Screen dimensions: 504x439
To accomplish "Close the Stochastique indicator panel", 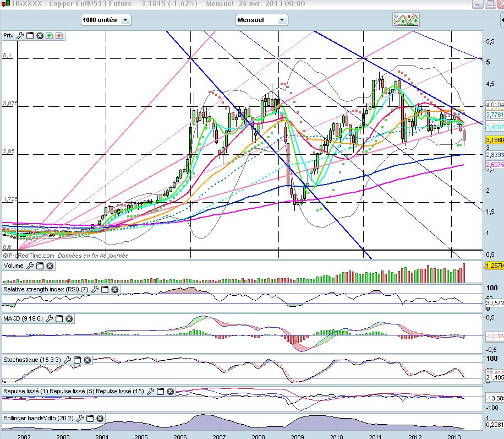I will (x=87, y=360).
